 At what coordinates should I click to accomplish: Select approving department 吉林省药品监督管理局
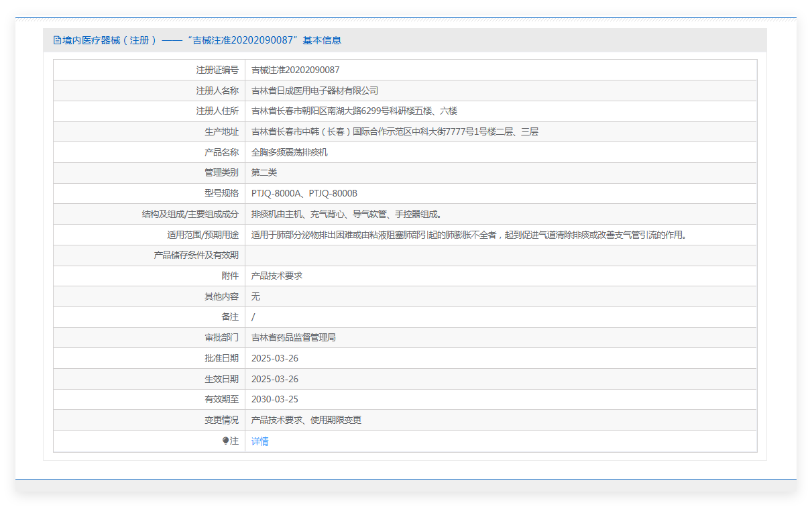pyautogui.click(x=294, y=337)
